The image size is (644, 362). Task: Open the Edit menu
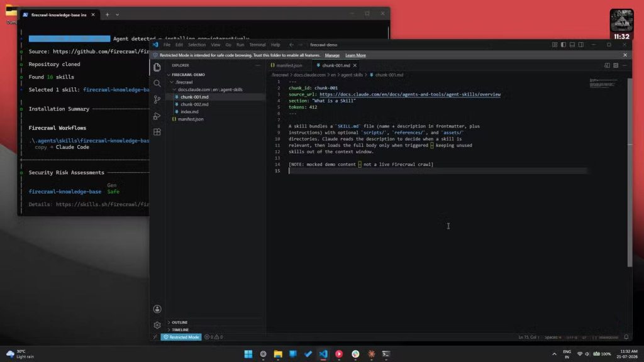179,45
